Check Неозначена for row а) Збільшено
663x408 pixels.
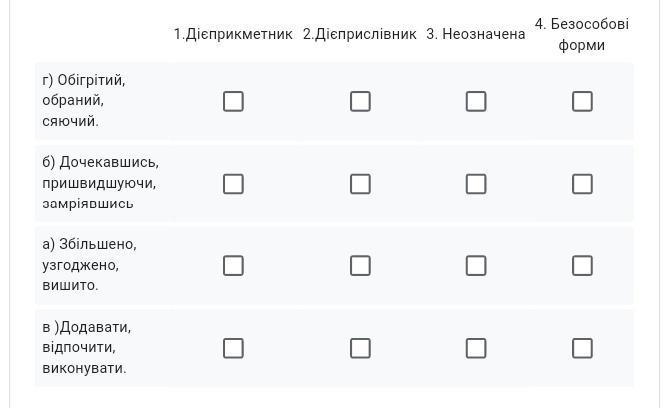(476, 266)
